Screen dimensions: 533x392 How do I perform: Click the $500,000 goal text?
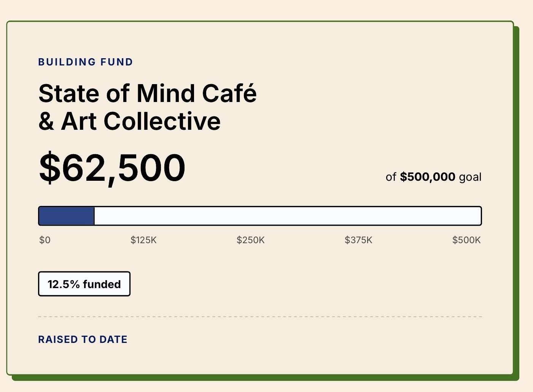(428, 177)
